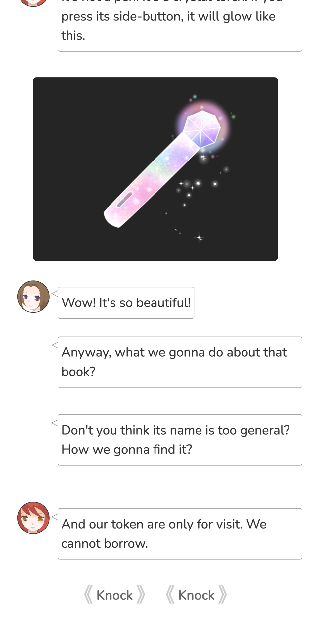Click the red-haired avatar beside the token message

click(33, 518)
